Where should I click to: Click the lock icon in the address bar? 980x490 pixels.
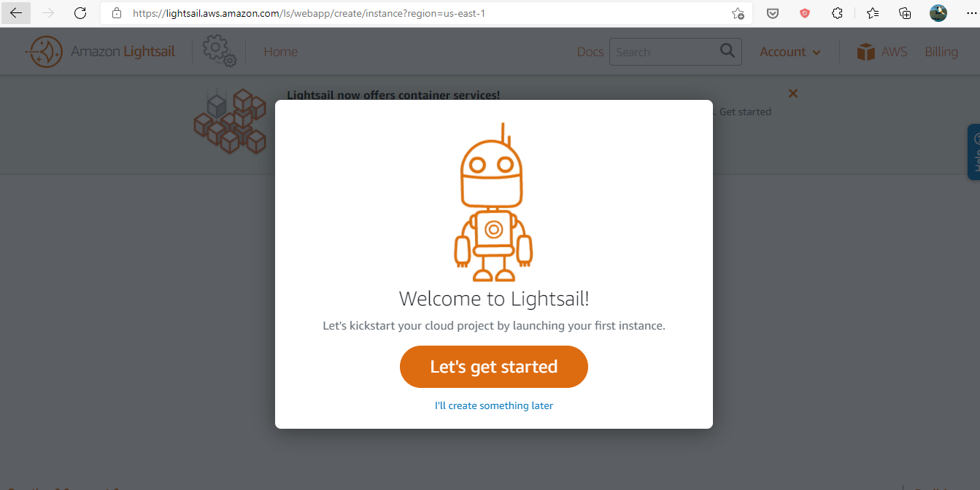(116, 13)
